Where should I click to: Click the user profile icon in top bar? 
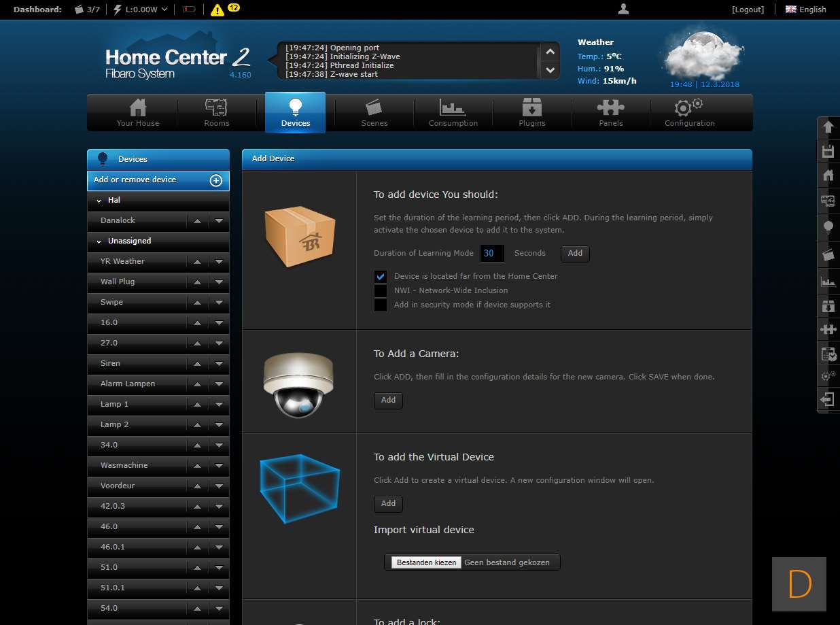click(623, 9)
